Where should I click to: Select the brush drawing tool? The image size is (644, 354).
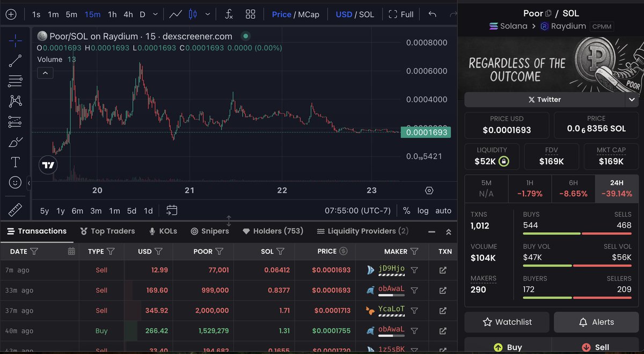[x=16, y=142]
